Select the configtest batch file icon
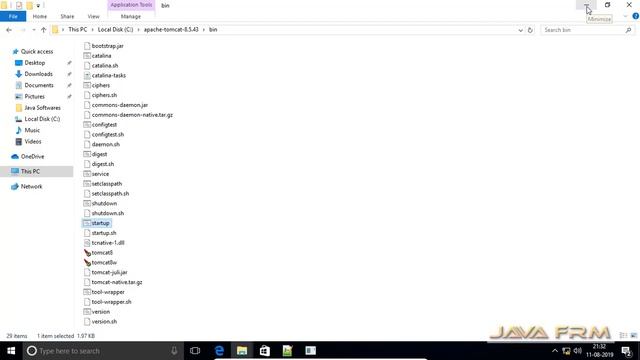 tap(87, 124)
